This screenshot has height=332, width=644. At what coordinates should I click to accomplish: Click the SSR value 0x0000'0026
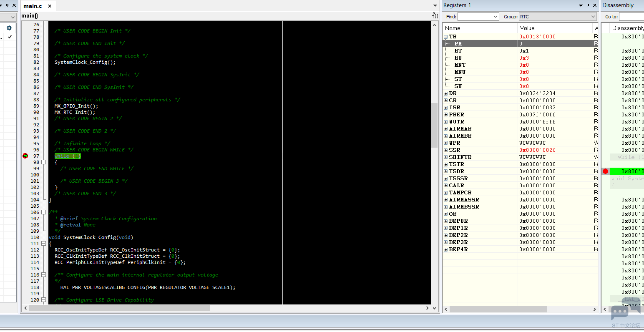[537, 150]
